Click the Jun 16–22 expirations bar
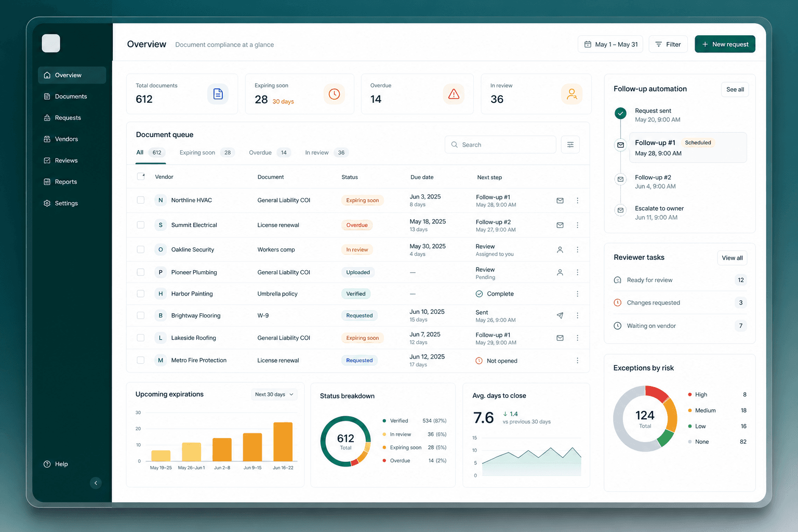 point(283,442)
